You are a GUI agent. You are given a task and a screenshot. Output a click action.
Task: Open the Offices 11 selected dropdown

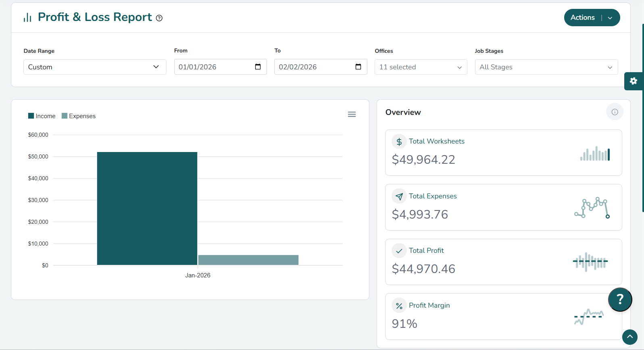[421, 67]
